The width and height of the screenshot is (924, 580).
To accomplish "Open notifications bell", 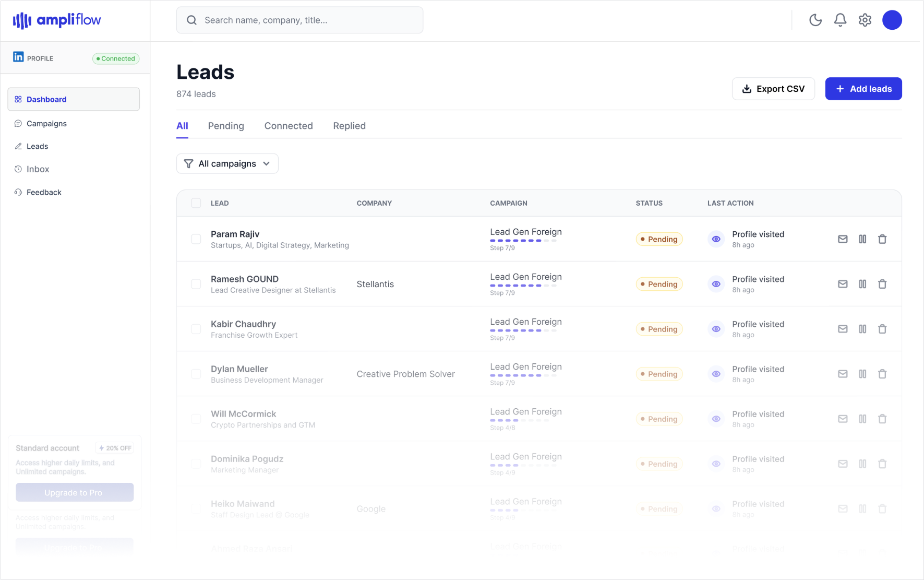I will pyautogui.click(x=840, y=20).
